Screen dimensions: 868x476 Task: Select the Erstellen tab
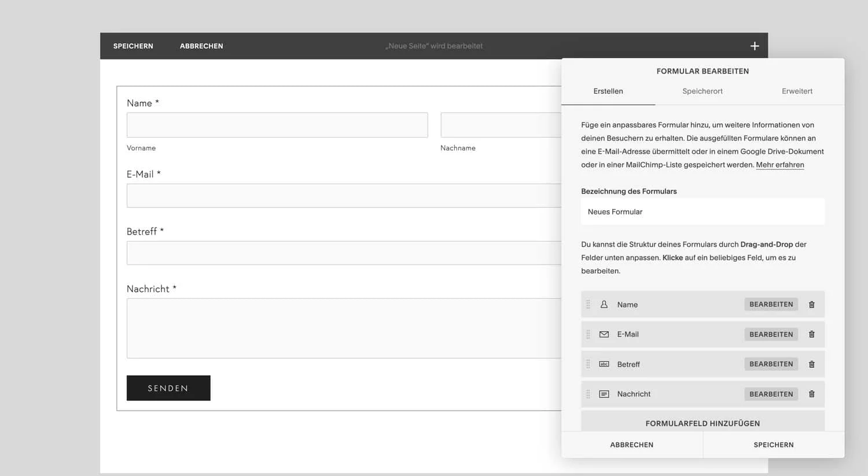pyautogui.click(x=608, y=91)
